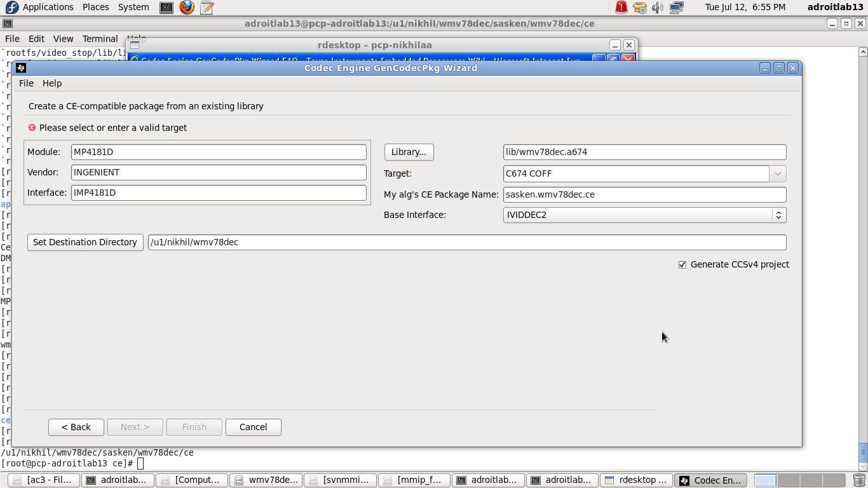868x488 pixels.
Task: Edit the CE Package Name field
Action: click(x=644, y=194)
